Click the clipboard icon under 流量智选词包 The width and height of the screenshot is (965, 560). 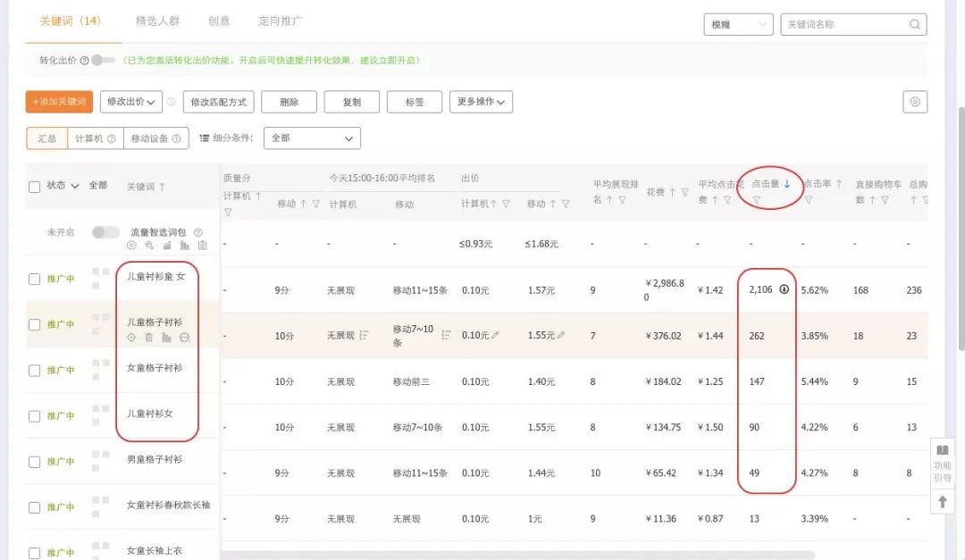click(x=203, y=246)
